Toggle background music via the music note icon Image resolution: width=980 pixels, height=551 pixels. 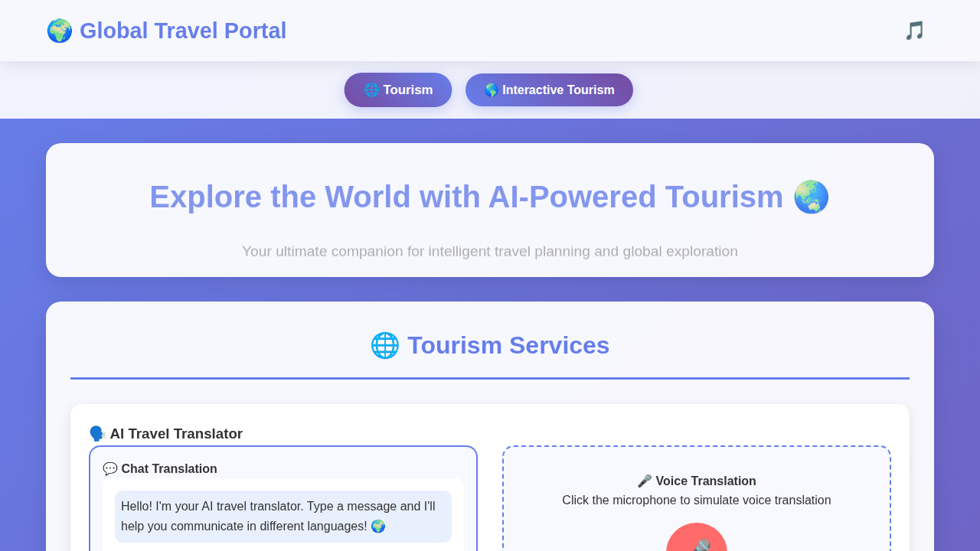point(913,30)
